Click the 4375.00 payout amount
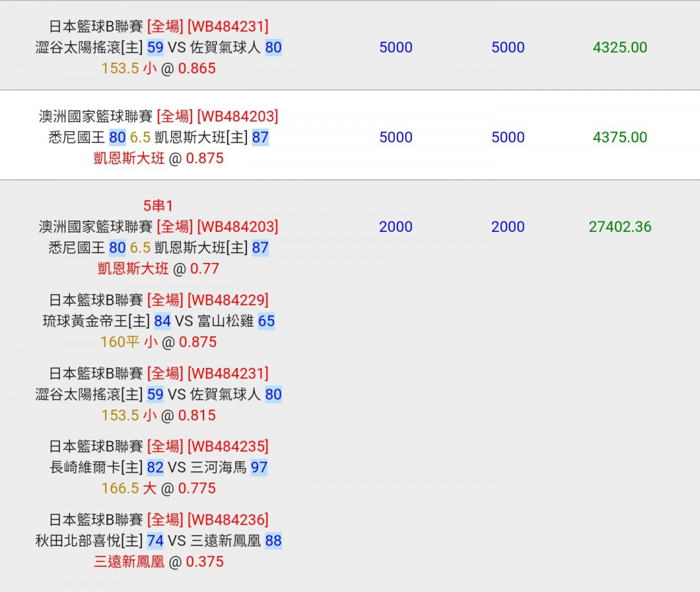 click(620, 137)
